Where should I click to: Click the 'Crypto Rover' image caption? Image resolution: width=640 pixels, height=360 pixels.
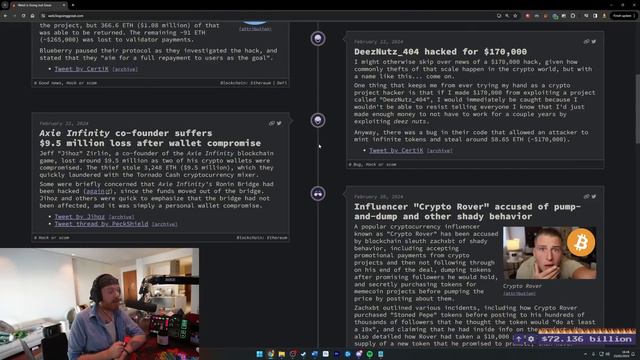[x=522, y=286]
